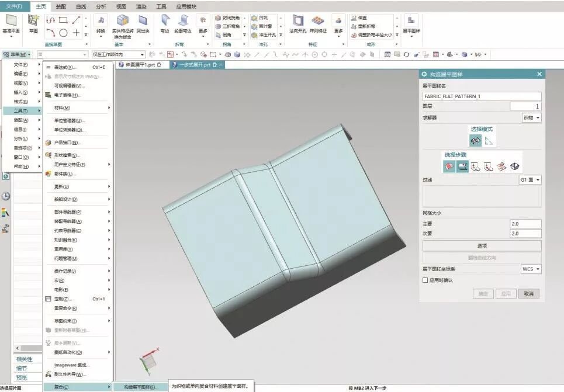Select the 法向开孔 normal cutout tool
564x392 pixels.
coord(297,22)
